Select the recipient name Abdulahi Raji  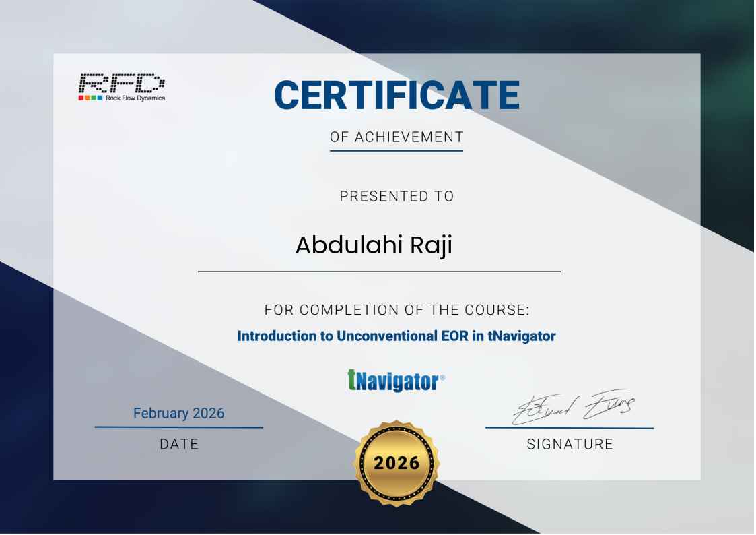click(374, 245)
